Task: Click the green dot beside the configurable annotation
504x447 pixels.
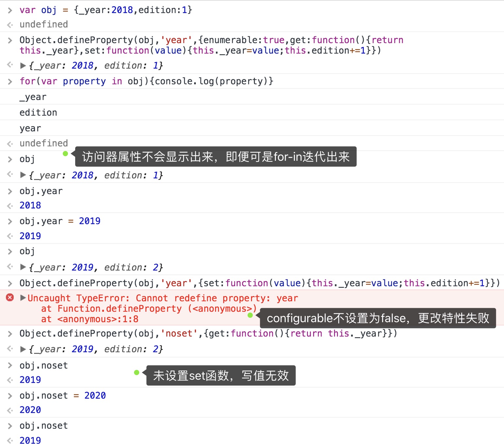Action: (x=250, y=315)
